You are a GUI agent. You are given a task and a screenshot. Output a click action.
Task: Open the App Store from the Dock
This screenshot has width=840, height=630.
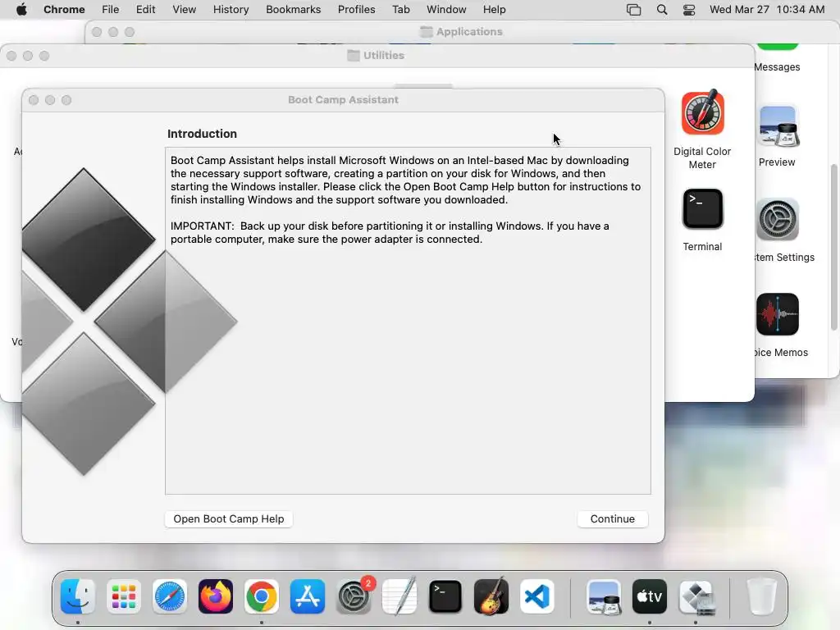click(x=308, y=596)
